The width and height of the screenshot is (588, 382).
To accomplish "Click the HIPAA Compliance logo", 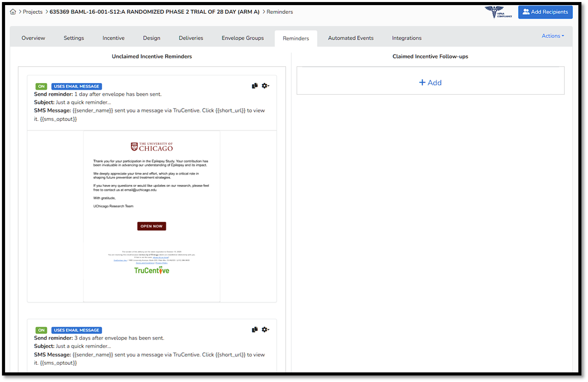I will tap(498, 12).
